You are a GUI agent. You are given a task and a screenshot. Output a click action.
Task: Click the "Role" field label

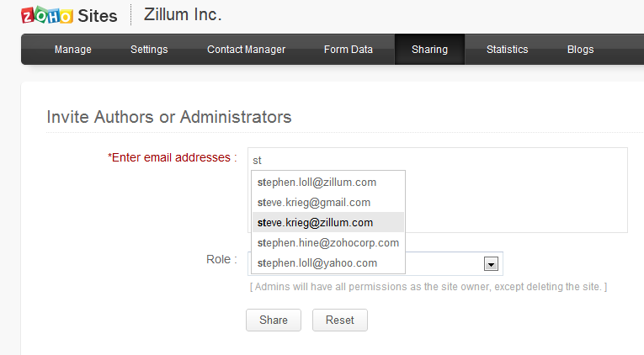coord(221,259)
